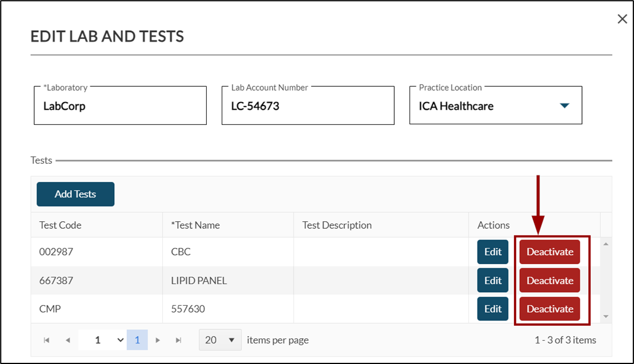Click the Add Tests button
This screenshot has height=364, width=634.
[x=75, y=194]
